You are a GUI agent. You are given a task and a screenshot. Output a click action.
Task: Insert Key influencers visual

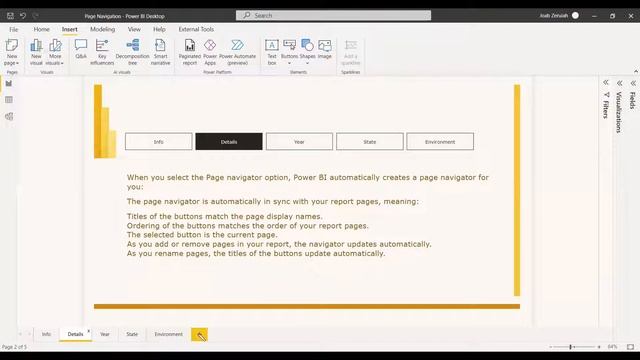[x=102, y=52]
